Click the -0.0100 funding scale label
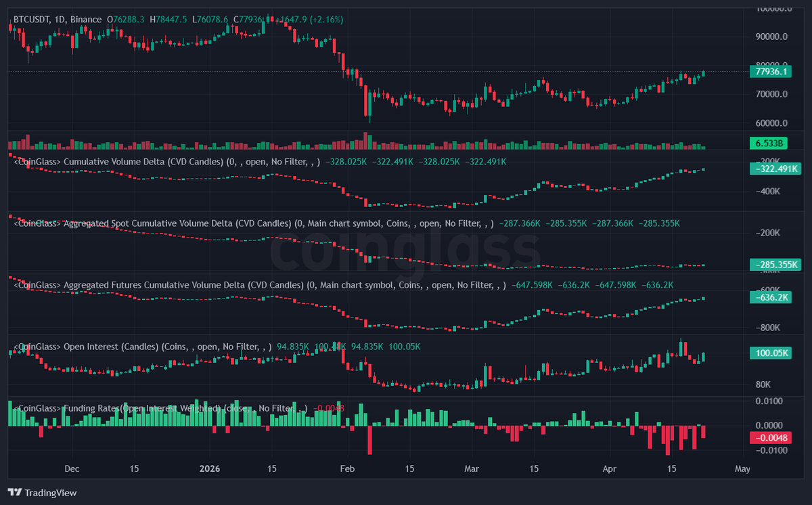The image size is (812, 505). (772, 450)
